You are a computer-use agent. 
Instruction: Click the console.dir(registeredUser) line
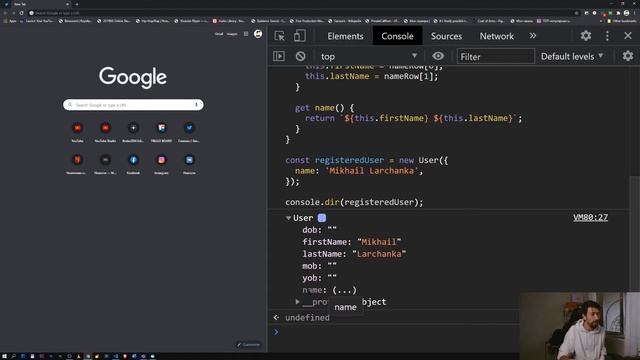(354, 202)
